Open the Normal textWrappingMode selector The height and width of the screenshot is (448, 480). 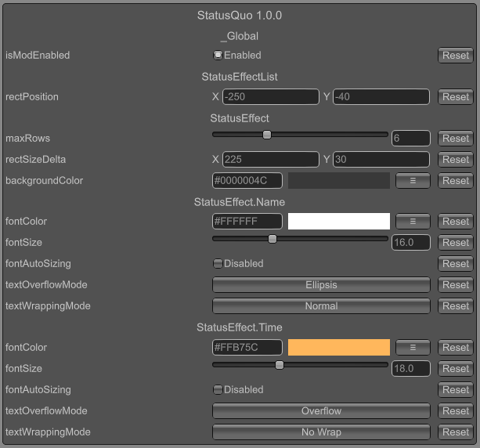point(321,306)
